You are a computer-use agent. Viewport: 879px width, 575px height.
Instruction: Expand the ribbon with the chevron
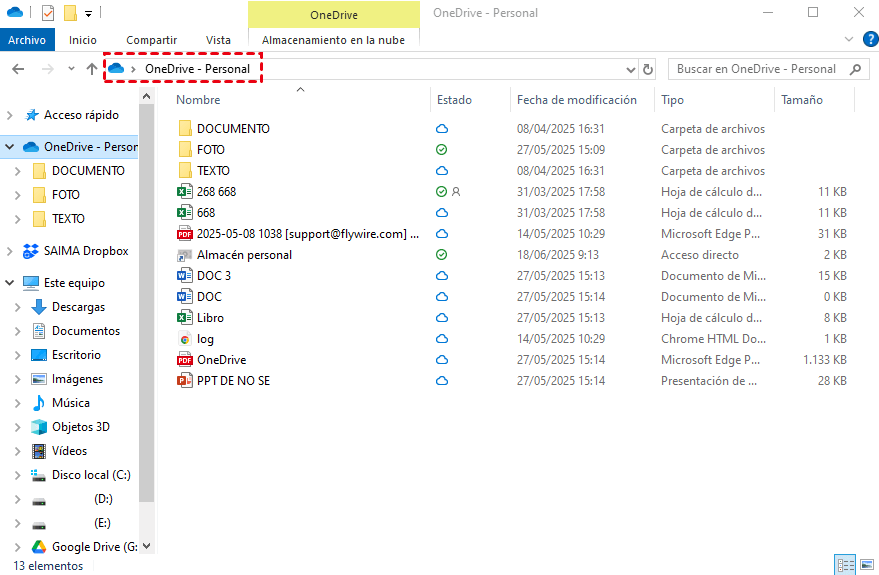point(848,39)
